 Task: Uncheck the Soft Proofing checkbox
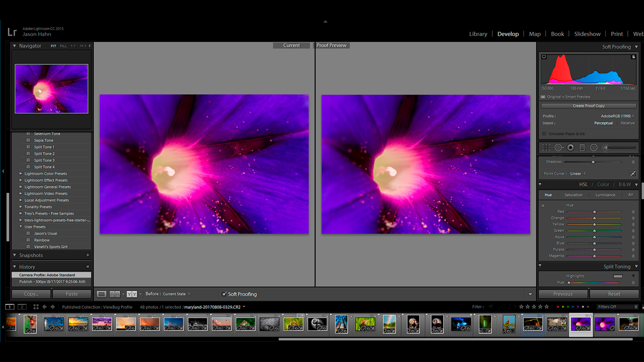(x=224, y=294)
